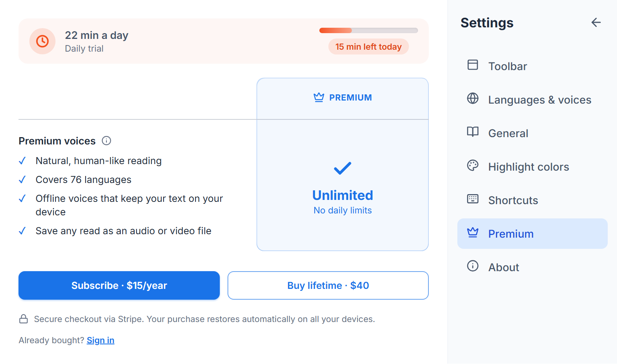Viewport: 617px width, 364px height.
Task: Click the crown icon in Premium sidebar item
Action: [473, 232]
